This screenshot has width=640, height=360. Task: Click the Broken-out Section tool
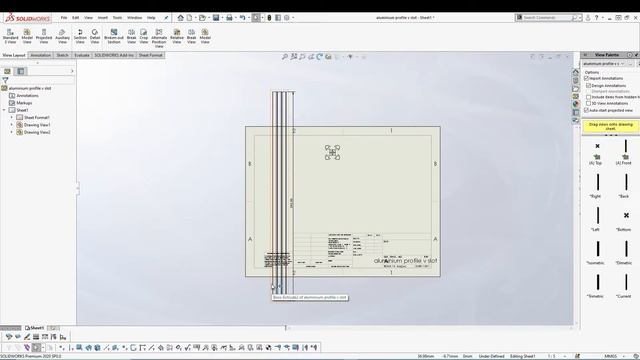[114, 36]
